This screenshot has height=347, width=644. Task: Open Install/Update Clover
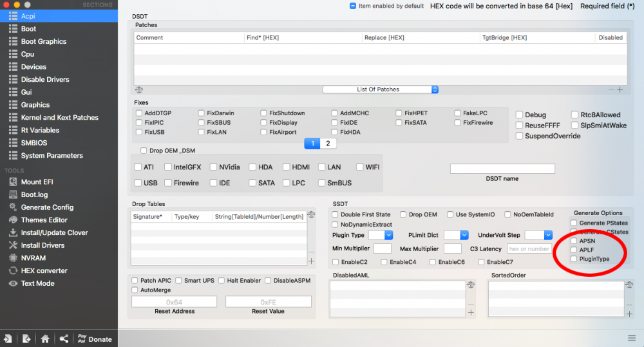click(x=54, y=233)
